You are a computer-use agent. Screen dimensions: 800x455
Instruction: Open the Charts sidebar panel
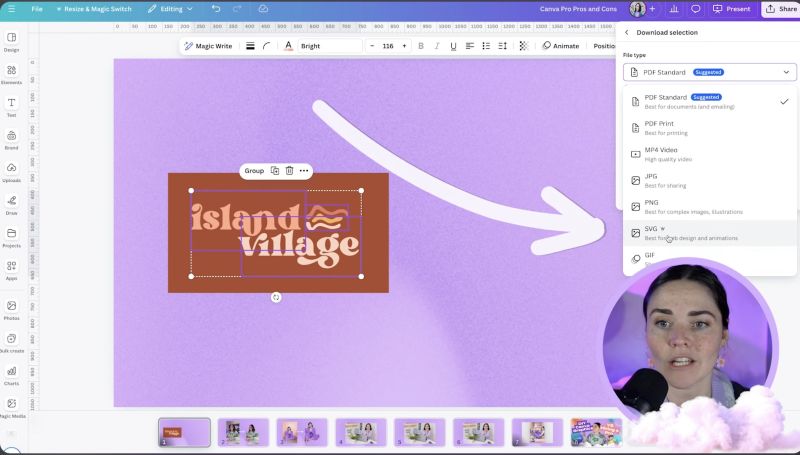pyautogui.click(x=11, y=375)
